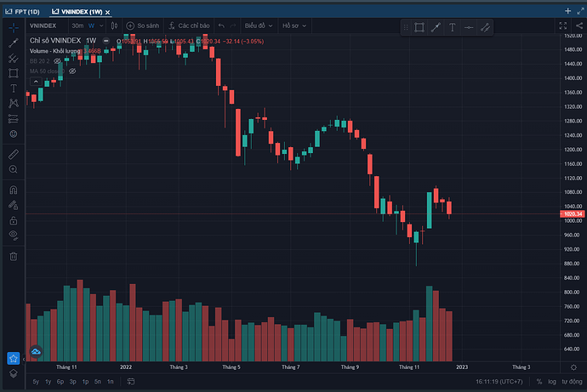587x392 pixels.
Task: Toggle visibility of BB 20 2 indicator
Action: click(x=58, y=61)
